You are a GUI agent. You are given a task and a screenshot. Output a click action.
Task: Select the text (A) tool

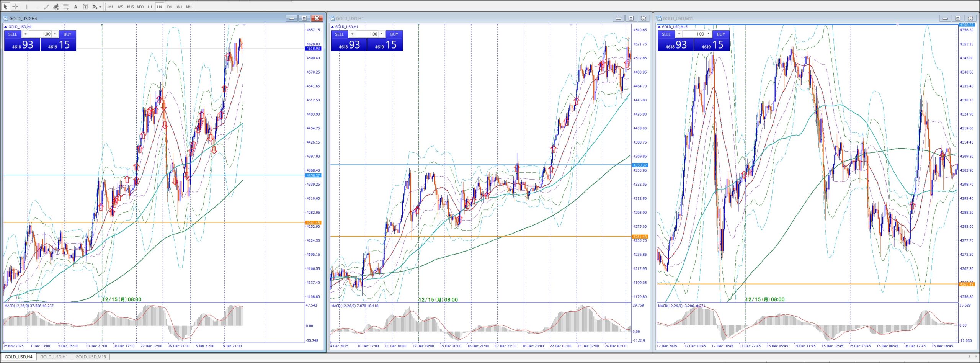[75, 7]
